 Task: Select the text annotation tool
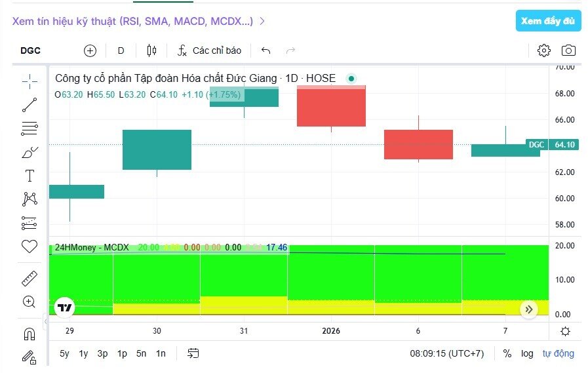click(29, 176)
